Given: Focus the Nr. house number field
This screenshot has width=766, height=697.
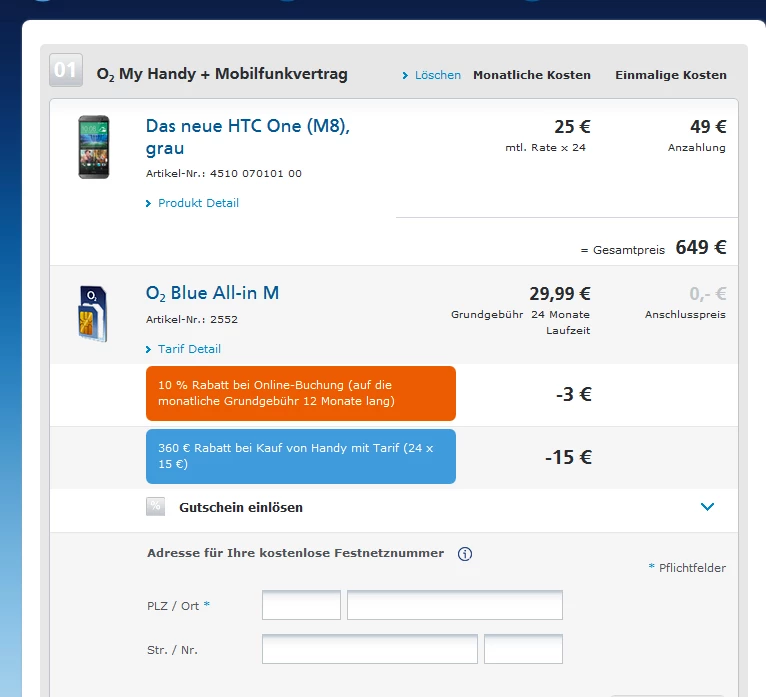Looking at the screenshot, I should tap(523, 649).
